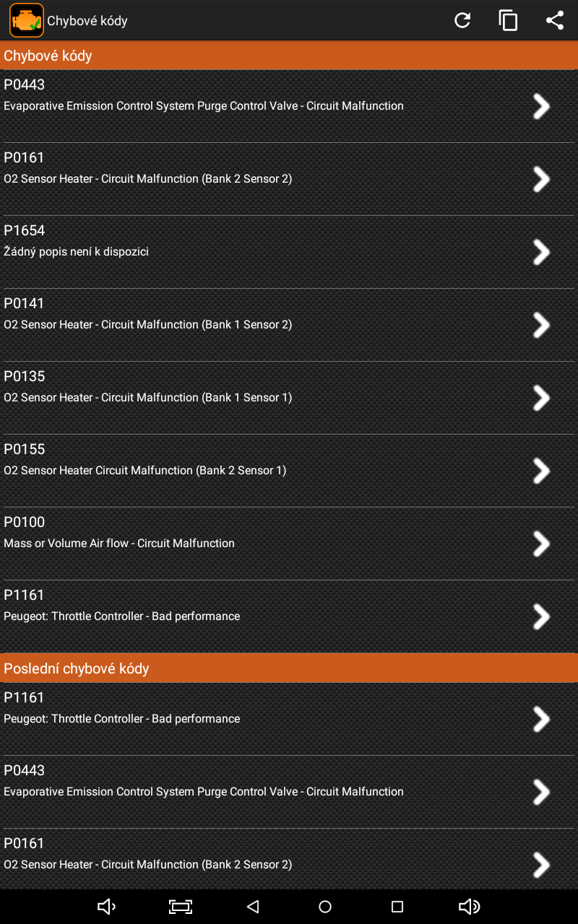Tap the refresh icon in top bar
Image resolution: width=578 pixels, height=924 pixels.
point(462,20)
